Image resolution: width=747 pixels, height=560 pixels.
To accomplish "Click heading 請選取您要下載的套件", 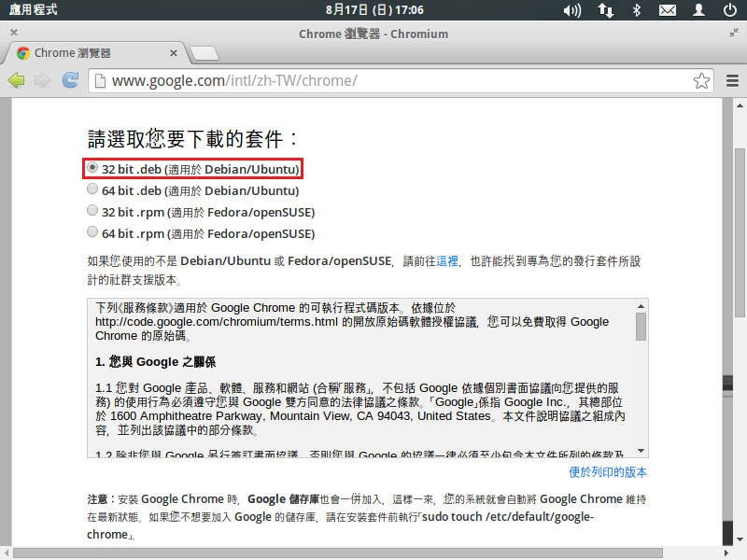I will [193, 138].
